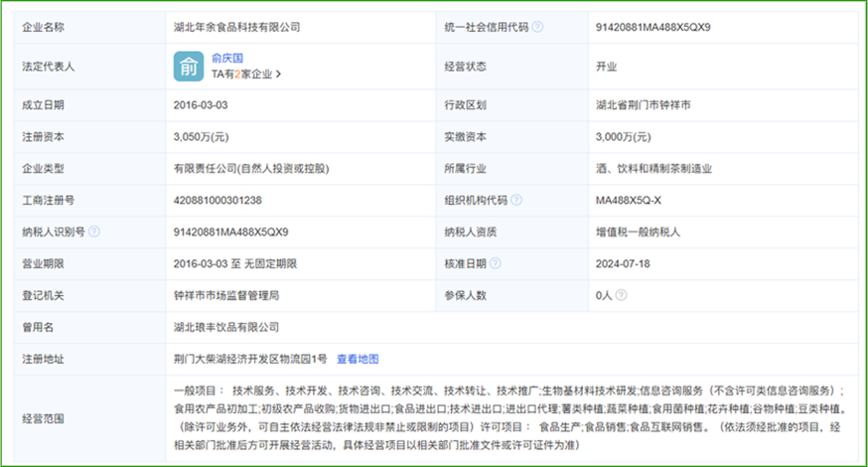Click the 纳税人资质 label cell
This screenshot has width=868, height=467.
[x=512, y=233]
